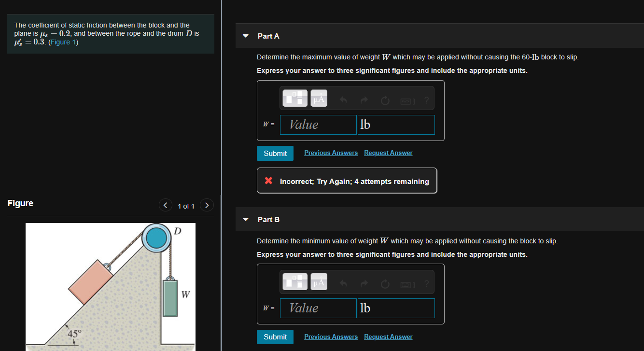Show keyboard shortcuts for Part B
Screen dimensions: 644x351
pos(407,284)
